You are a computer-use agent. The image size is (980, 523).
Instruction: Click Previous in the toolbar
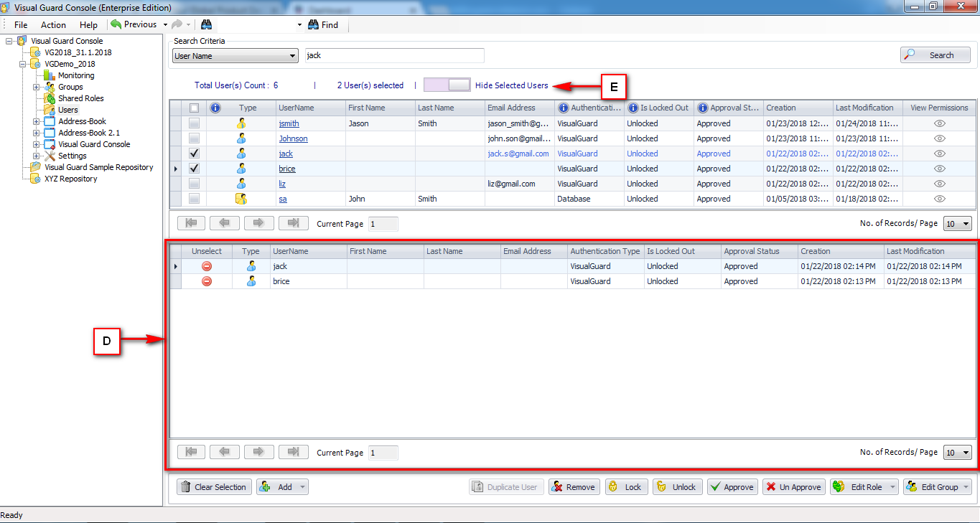134,24
